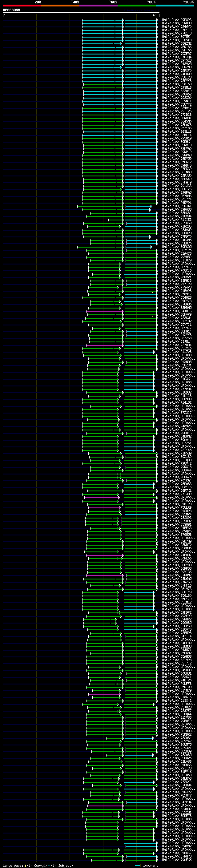Click label UniRef100_Q0AFK6
The height and width of the screenshot is (868, 197).
tap(177, 860)
